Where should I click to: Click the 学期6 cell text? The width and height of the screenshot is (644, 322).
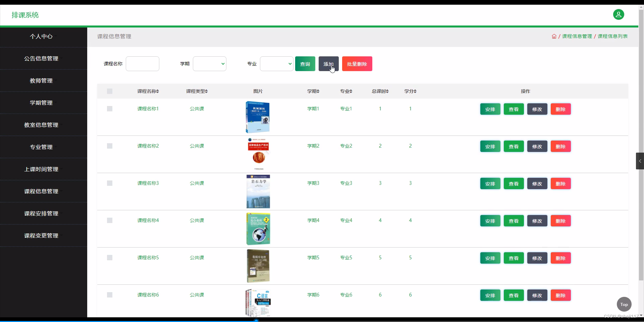[313, 295]
